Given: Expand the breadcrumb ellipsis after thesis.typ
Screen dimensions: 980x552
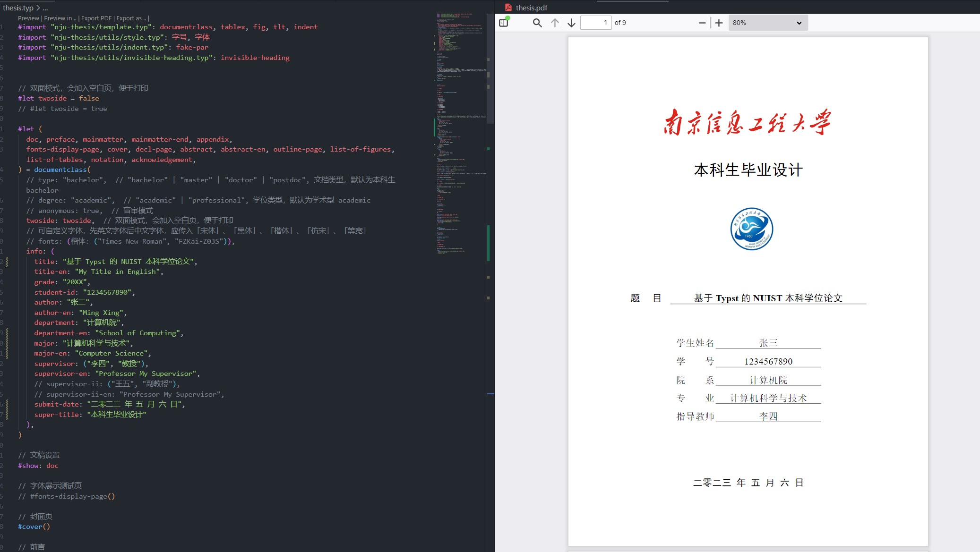Looking at the screenshot, I should point(45,8).
